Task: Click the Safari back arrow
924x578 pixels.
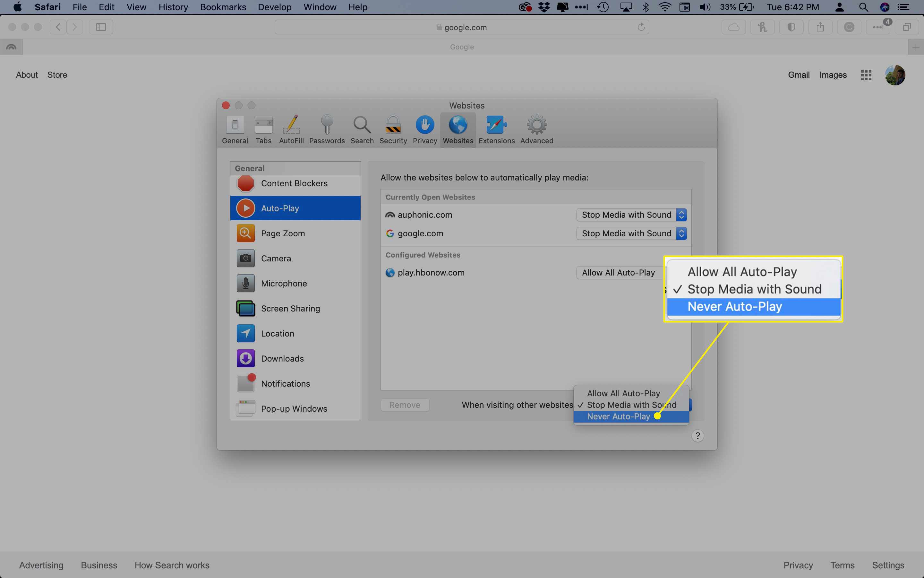Action: point(58,27)
